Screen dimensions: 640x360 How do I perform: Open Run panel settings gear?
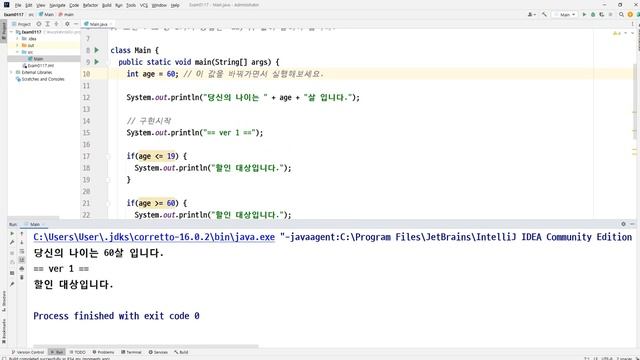623,224
